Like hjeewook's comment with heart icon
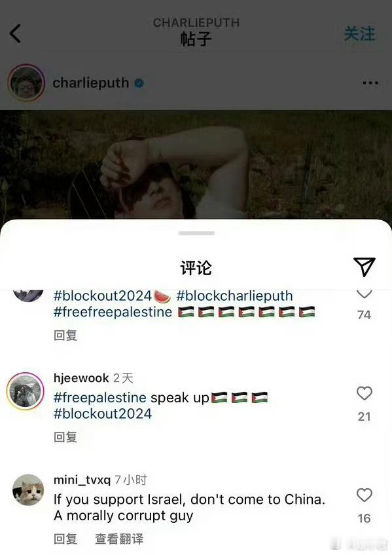 [x=364, y=393]
